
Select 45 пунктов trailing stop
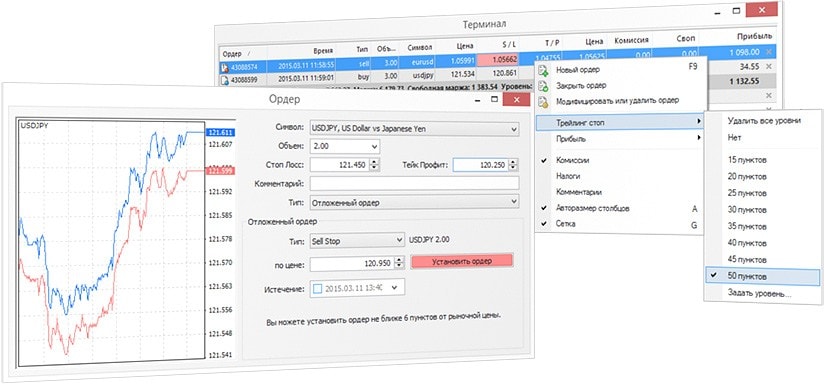(x=747, y=260)
